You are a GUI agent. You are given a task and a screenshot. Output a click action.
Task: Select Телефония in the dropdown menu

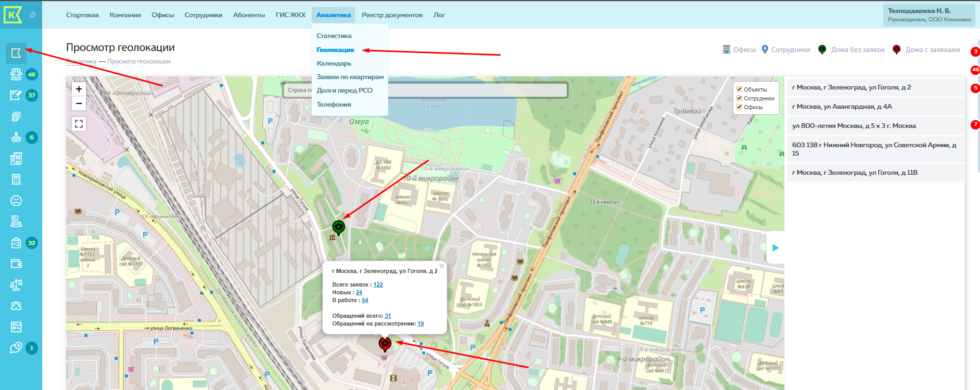tap(334, 105)
